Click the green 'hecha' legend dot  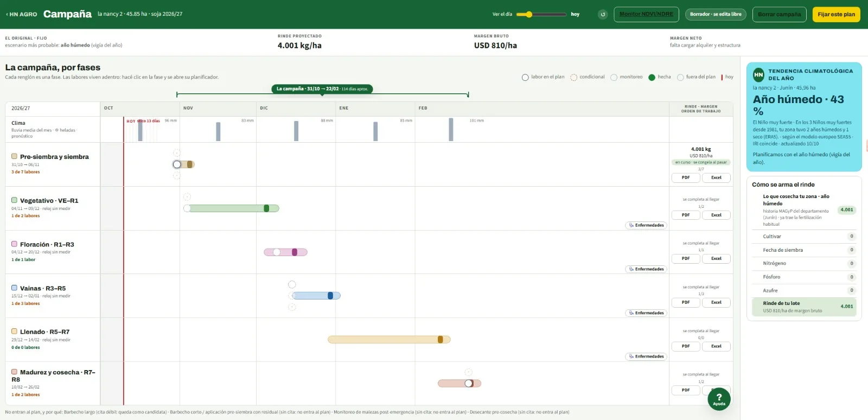click(x=652, y=78)
